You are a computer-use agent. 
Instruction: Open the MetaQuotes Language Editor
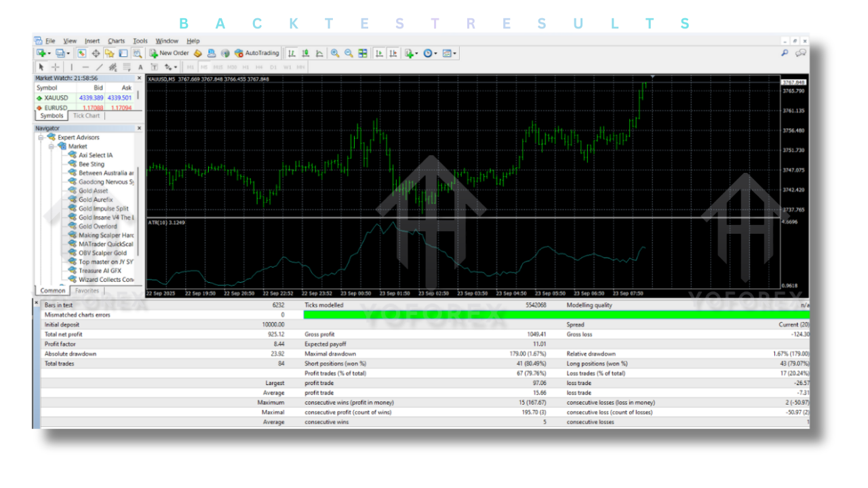199,53
